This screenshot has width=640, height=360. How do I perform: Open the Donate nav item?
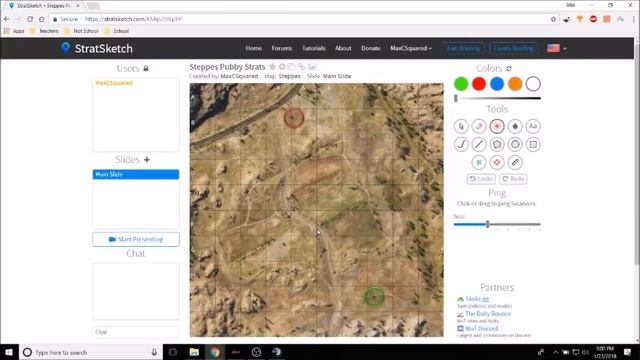click(371, 48)
